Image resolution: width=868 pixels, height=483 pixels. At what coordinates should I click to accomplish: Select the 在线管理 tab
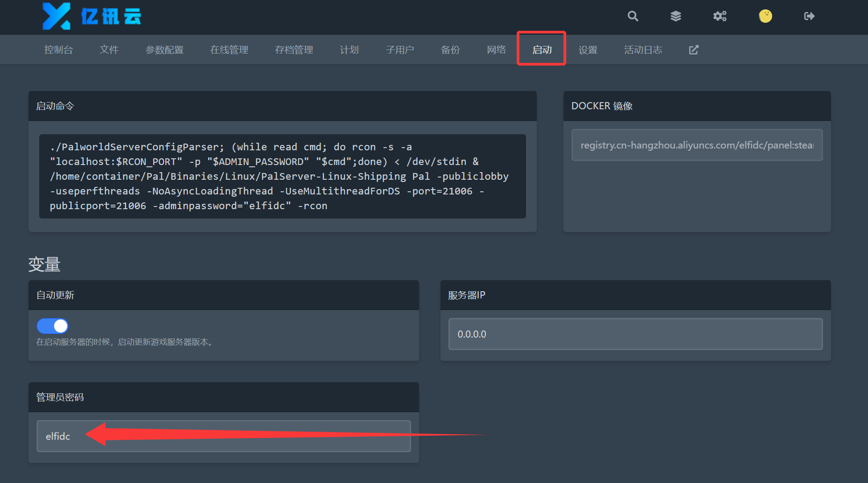(229, 50)
